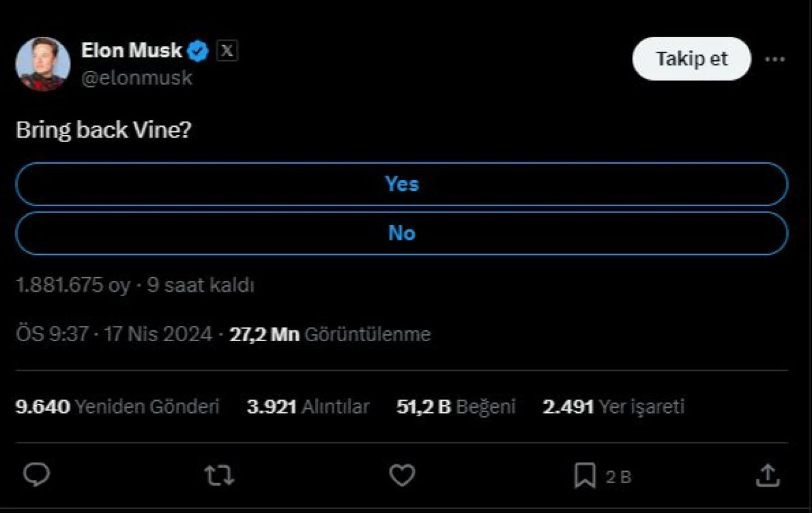The image size is (812, 513).
Task: Click the X affiliate badge next to name
Action: 226,51
